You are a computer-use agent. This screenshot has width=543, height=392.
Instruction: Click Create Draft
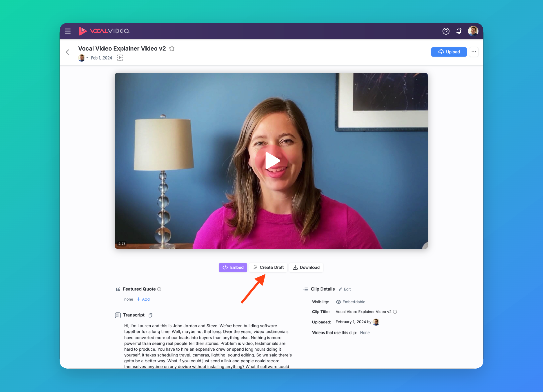click(x=268, y=267)
